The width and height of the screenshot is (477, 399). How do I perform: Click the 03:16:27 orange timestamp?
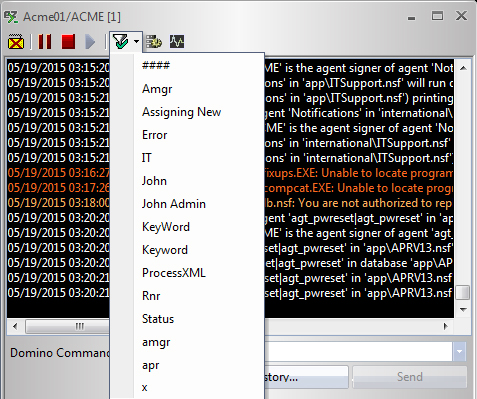pos(59,173)
